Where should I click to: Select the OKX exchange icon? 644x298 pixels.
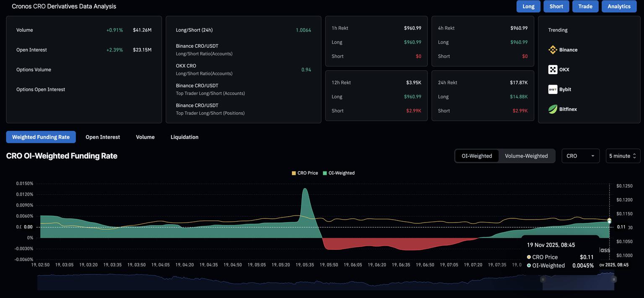[x=552, y=69]
